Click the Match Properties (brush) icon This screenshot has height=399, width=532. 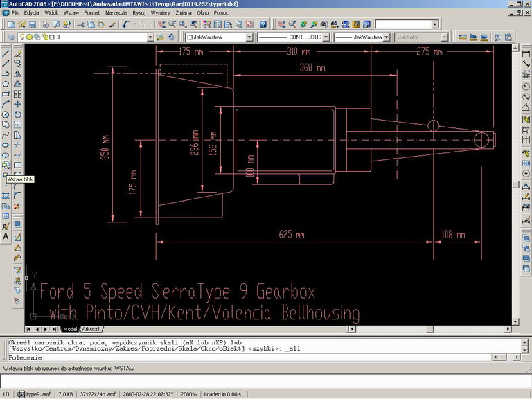[112, 24]
